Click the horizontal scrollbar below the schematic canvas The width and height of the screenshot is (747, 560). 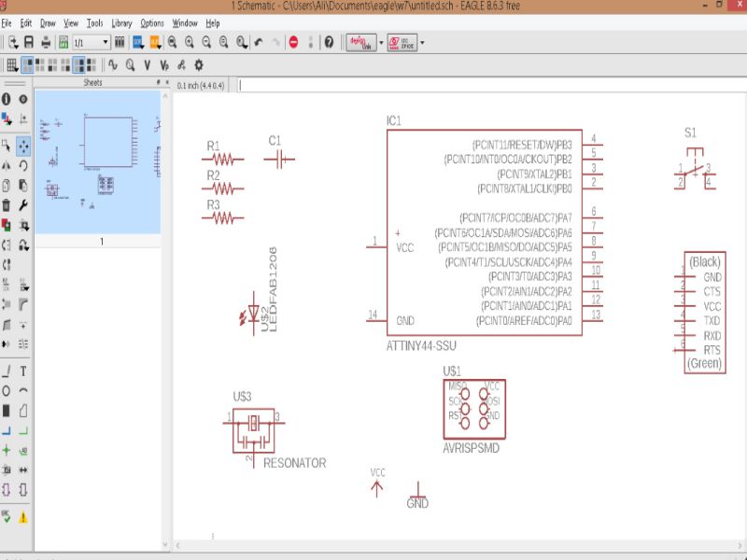pyautogui.click(x=457, y=546)
